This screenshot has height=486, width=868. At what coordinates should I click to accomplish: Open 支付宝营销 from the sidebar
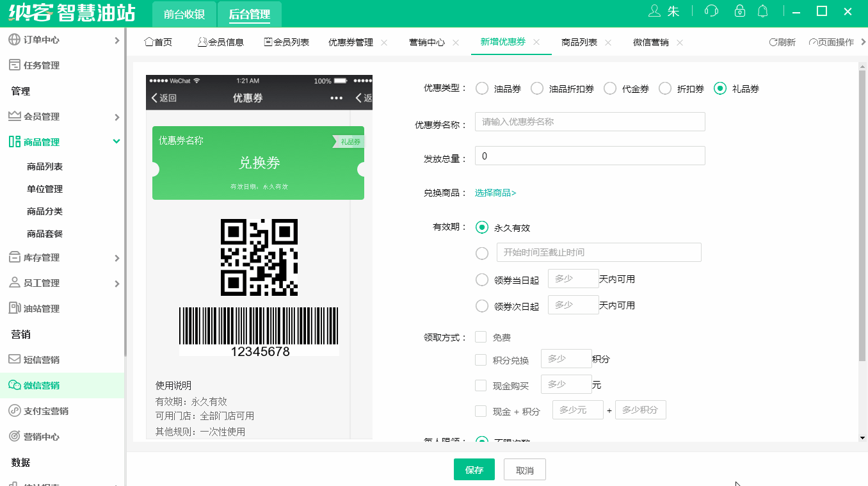tap(14, 410)
